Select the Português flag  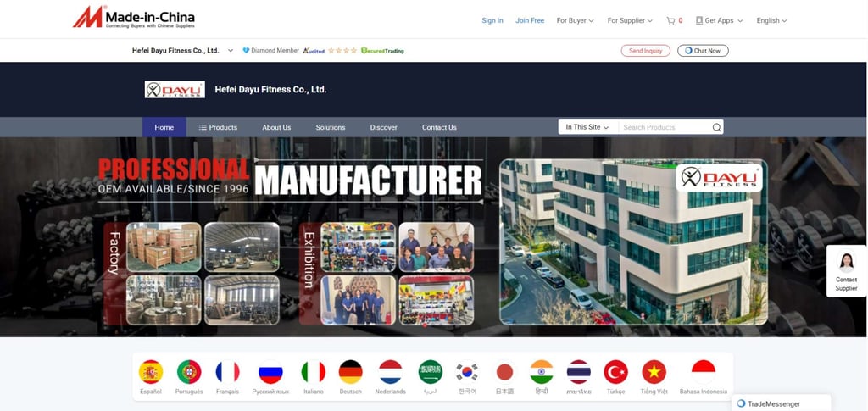point(189,372)
